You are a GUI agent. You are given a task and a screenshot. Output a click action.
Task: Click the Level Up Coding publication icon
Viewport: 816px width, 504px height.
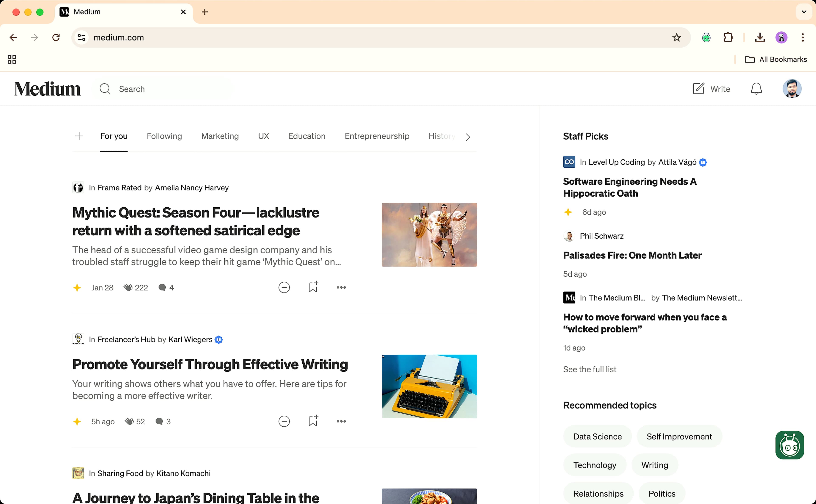click(x=569, y=162)
